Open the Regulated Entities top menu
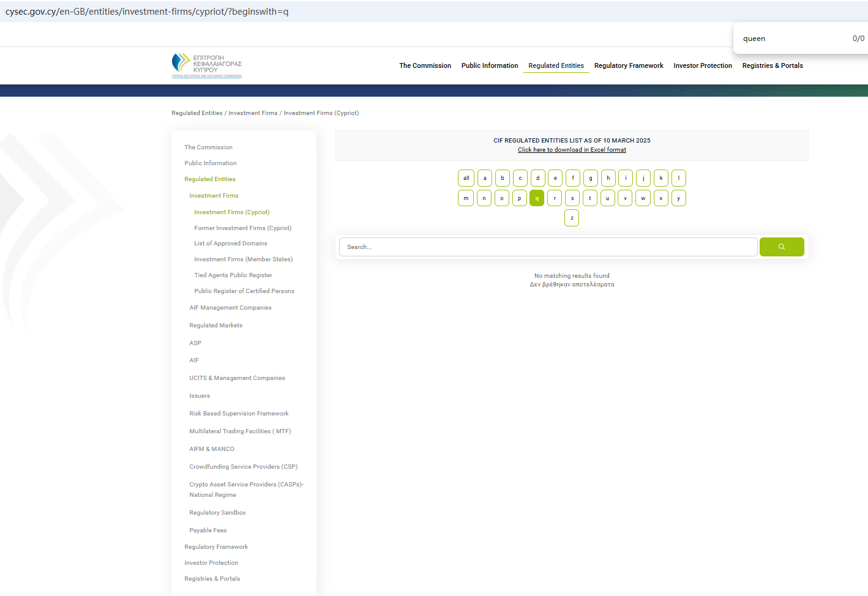Viewport: 868px width, 596px height. pos(556,65)
